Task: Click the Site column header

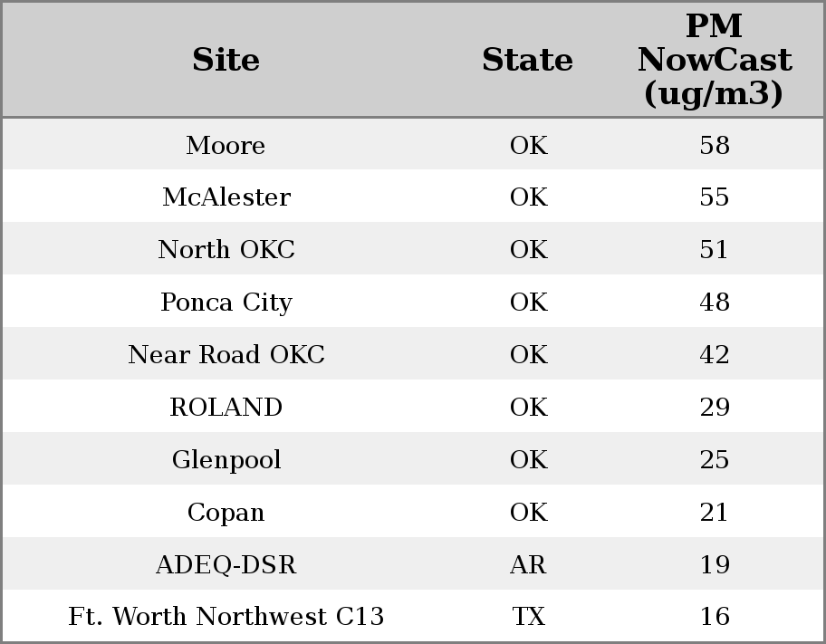Action: click(226, 60)
